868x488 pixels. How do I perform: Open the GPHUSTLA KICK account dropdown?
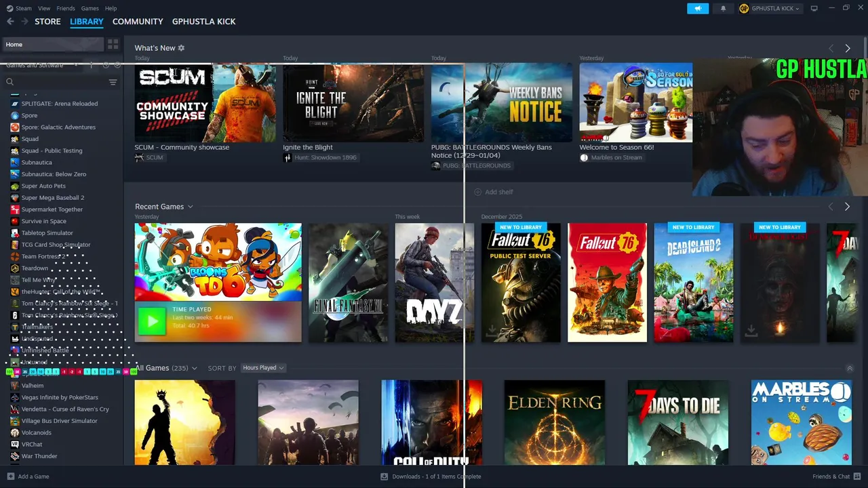tap(770, 8)
